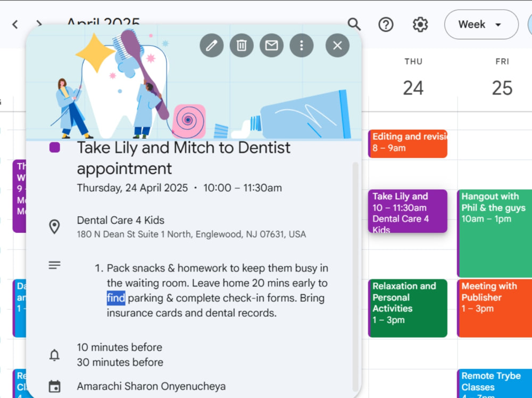The image size is (532, 398).
Task: Click Amarachi Sharon Onyenucheya calendar name
Action: [151, 386]
